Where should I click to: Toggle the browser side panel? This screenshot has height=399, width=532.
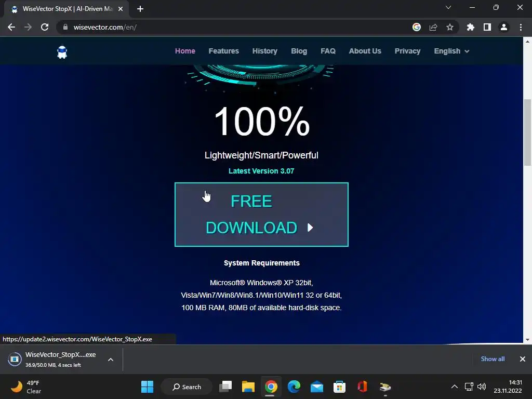point(487,27)
